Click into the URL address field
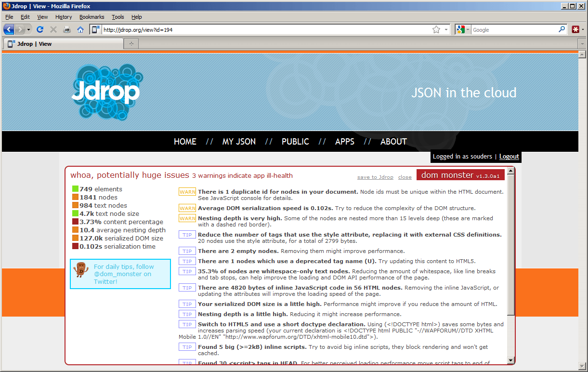The image size is (588, 372). [265, 29]
